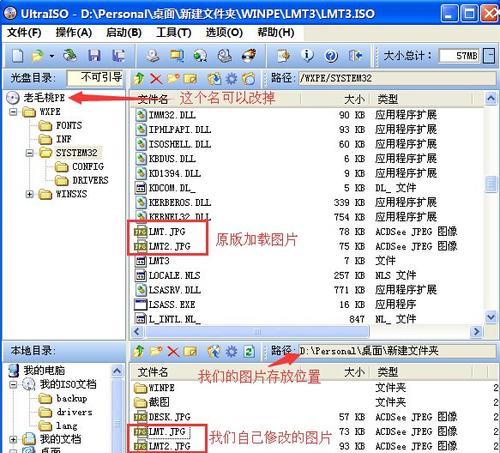
Task: Click scroll-down arrow of image file list
Action: tap(490, 317)
